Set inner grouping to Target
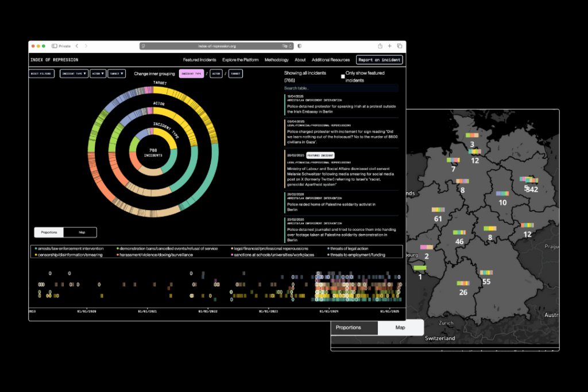The width and height of the screenshot is (588, 392). coord(235,73)
